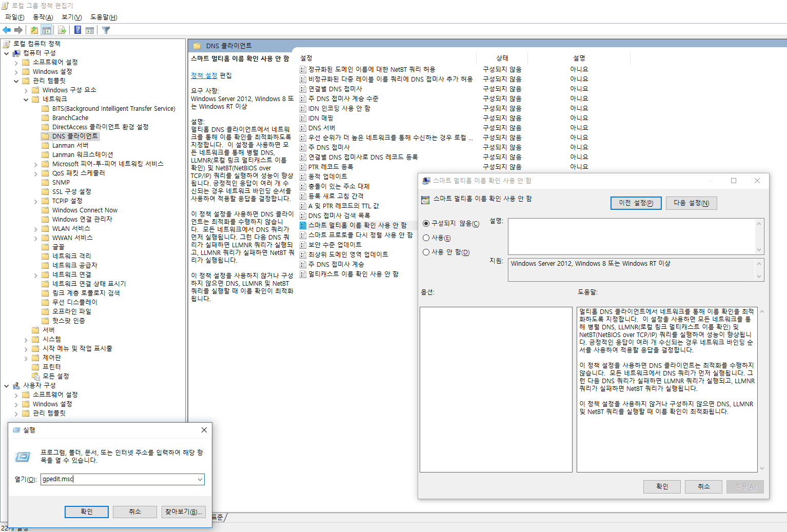Open Help via the blue question mark icon
The image size is (787, 532).
pos(77,30)
